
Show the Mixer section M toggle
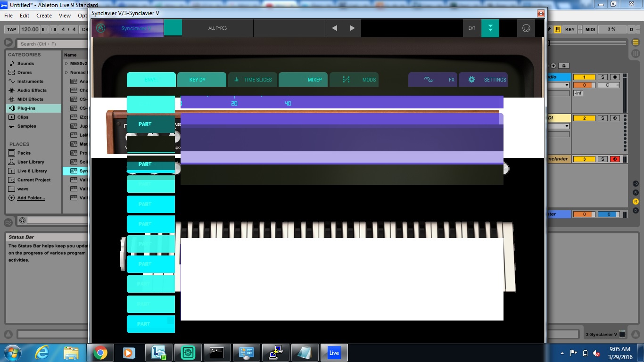tap(636, 201)
